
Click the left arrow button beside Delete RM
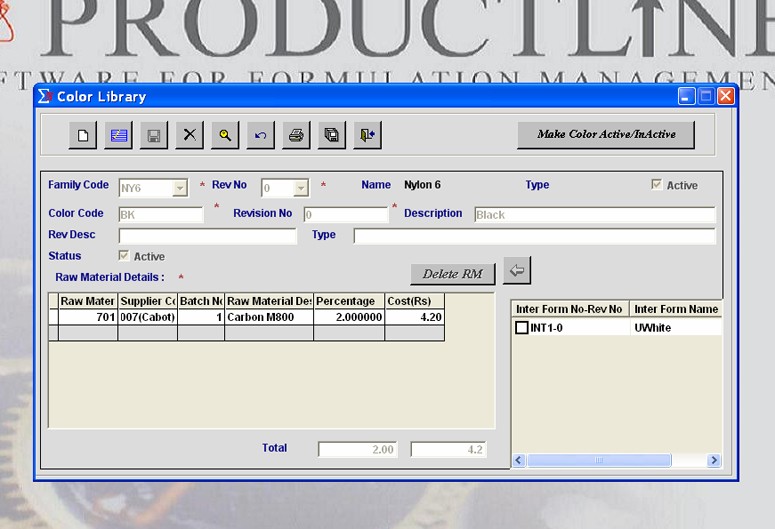pos(517,270)
